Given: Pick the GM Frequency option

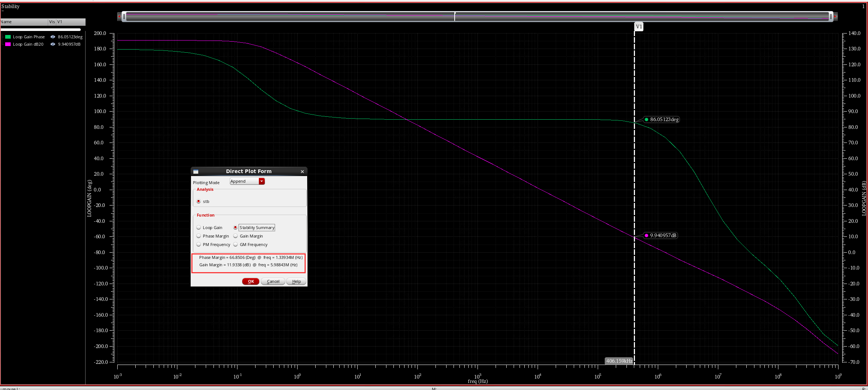Looking at the screenshot, I should click(236, 245).
